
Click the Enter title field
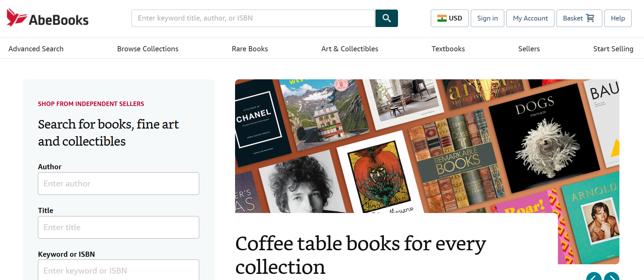coord(119,227)
